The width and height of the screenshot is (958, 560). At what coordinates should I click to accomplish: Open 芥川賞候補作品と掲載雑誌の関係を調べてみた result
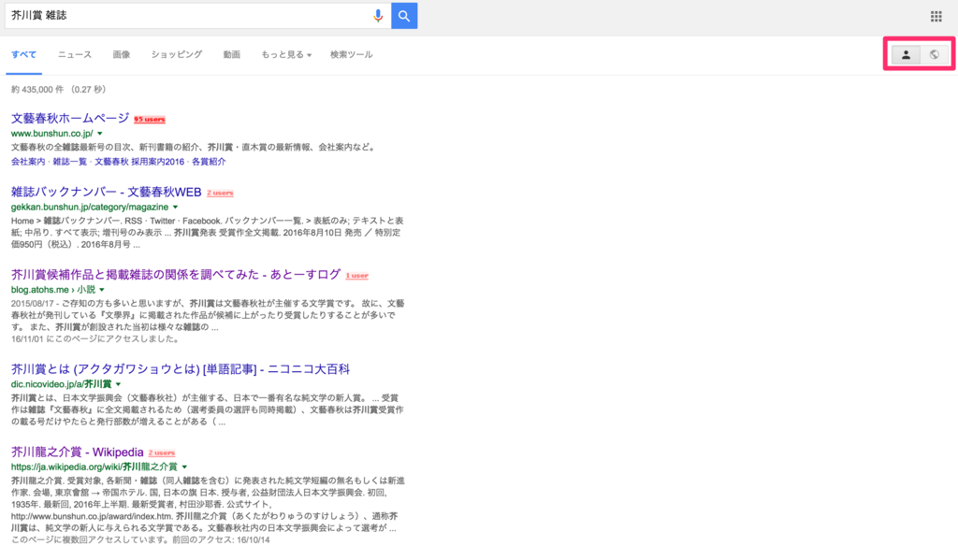point(176,274)
